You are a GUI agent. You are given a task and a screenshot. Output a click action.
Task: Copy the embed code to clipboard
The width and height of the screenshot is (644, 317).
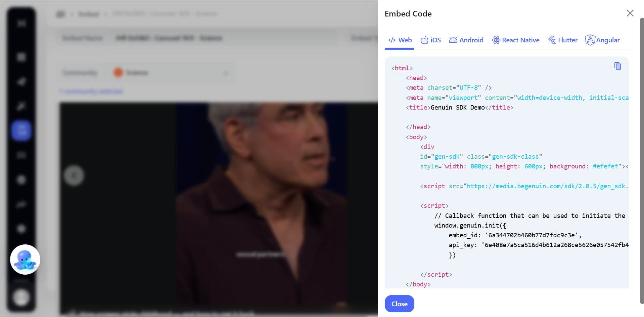[x=617, y=66]
